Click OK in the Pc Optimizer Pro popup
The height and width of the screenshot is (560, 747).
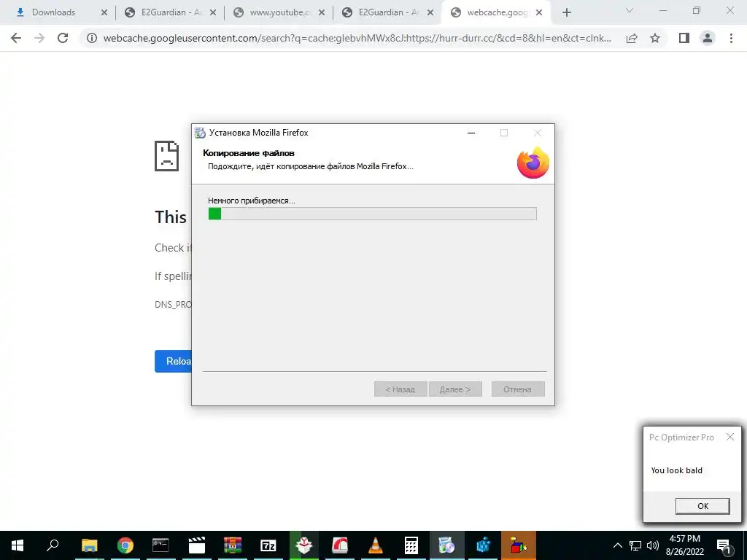703,506
